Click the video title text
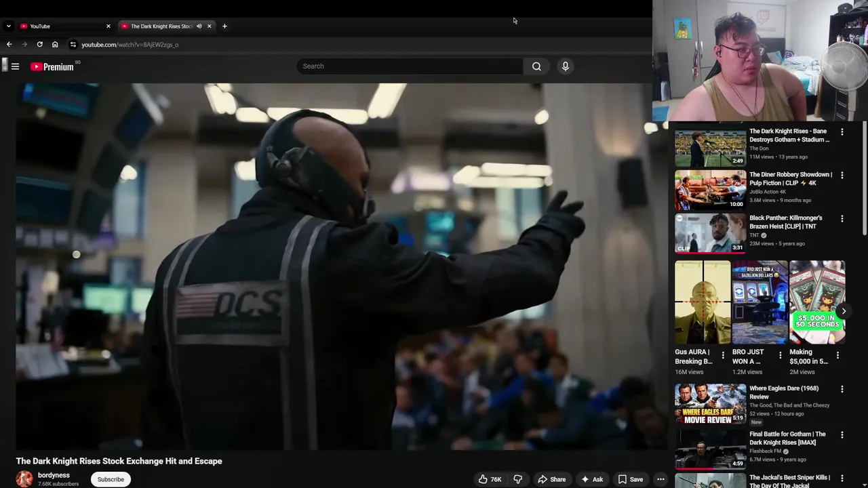This screenshot has width=868, height=488. (x=119, y=461)
